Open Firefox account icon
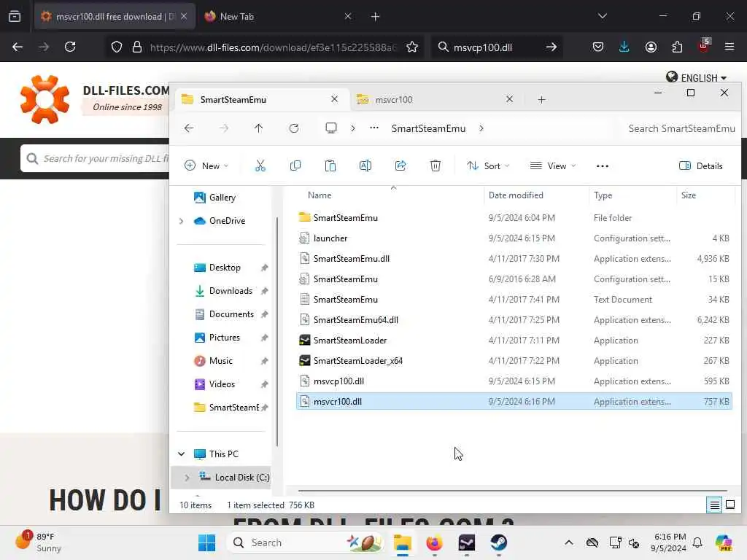Image resolution: width=747 pixels, height=560 pixels. click(651, 47)
